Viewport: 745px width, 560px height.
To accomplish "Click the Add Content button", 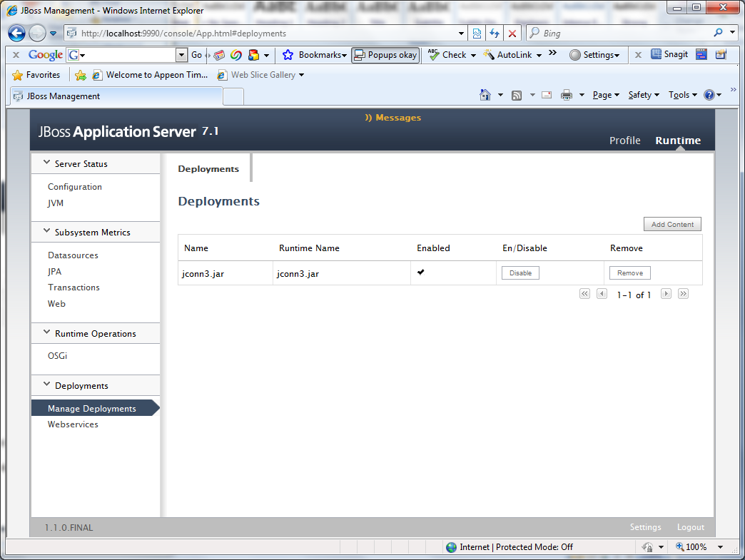I will (x=672, y=224).
